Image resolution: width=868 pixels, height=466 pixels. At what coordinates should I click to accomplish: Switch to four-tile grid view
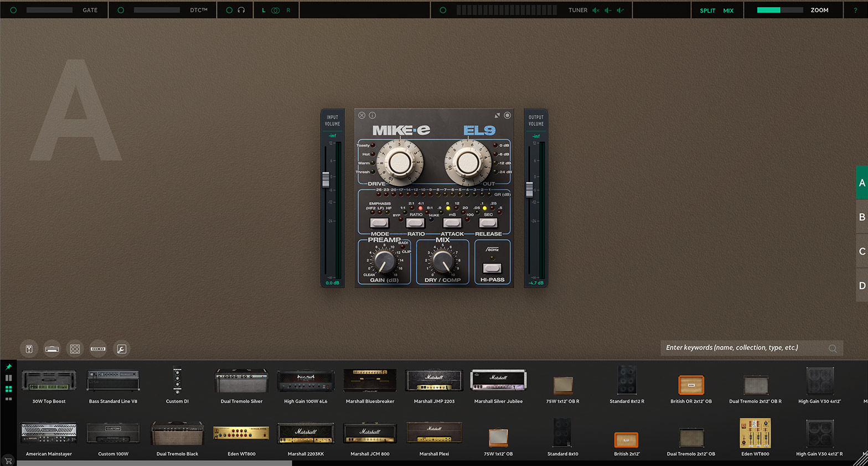tap(8, 389)
